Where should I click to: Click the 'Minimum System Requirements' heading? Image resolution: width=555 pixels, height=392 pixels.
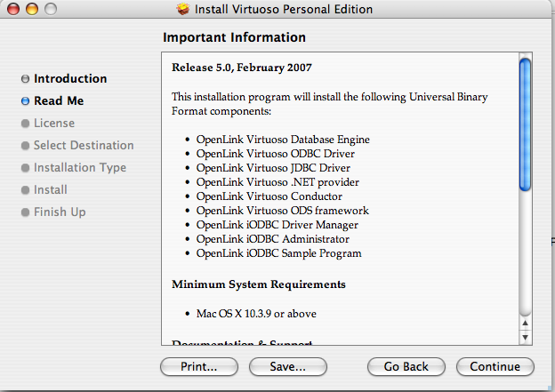tap(259, 284)
